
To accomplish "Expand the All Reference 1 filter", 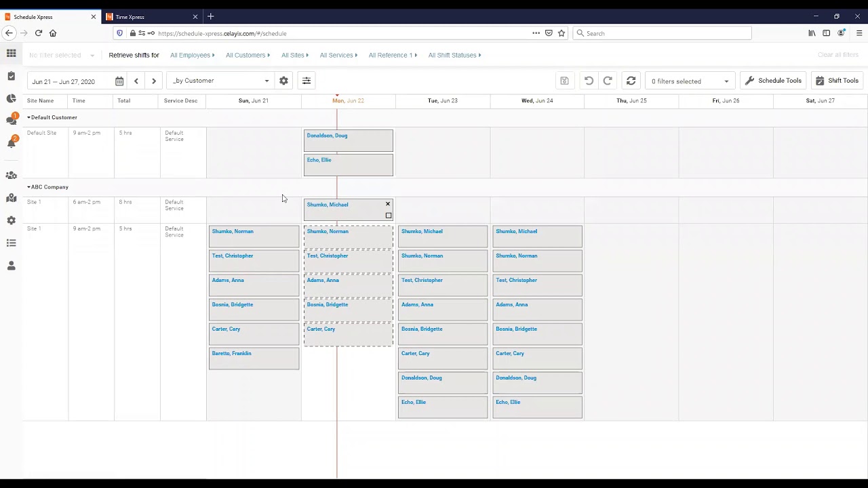I will coord(393,55).
